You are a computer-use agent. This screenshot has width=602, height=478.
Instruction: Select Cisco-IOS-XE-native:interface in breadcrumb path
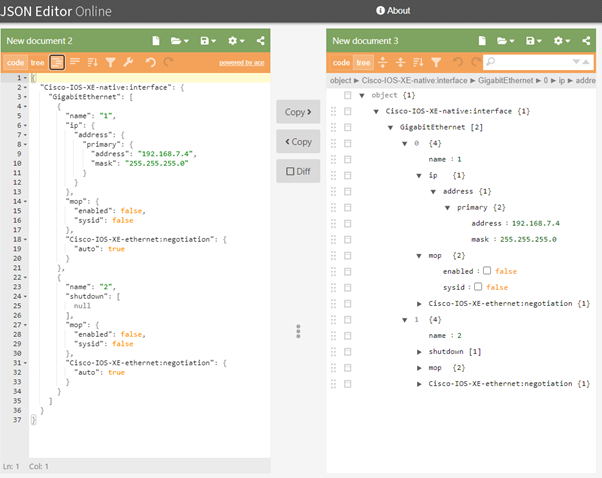pos(414,80)
